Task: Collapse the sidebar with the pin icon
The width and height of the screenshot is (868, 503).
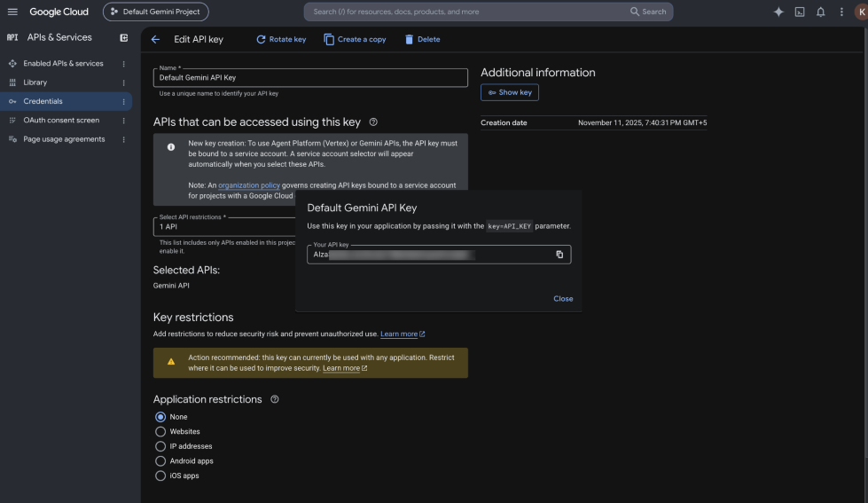Action: point(123,37)
